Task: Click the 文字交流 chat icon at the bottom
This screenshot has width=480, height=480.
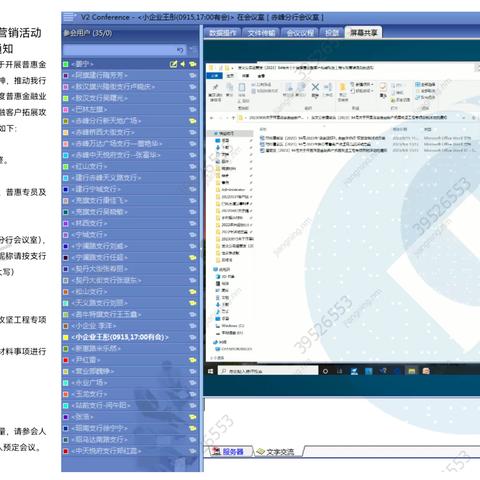Action: [x=261, y=452]
